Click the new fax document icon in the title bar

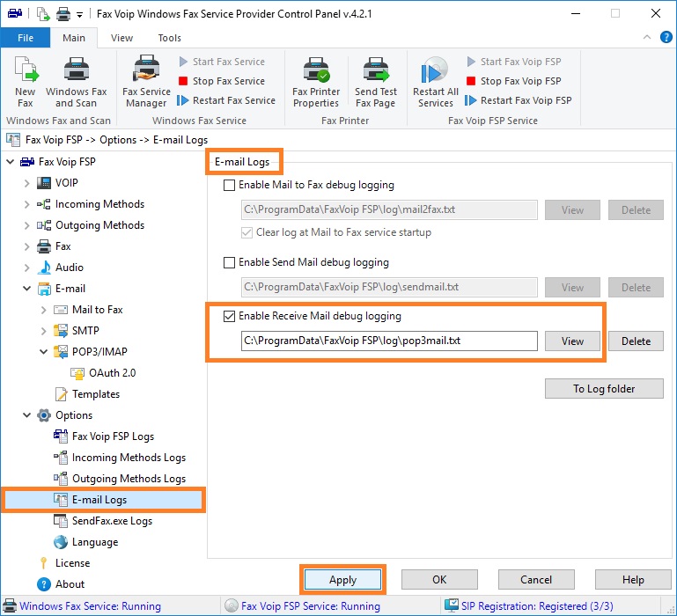tap(43, 14)
